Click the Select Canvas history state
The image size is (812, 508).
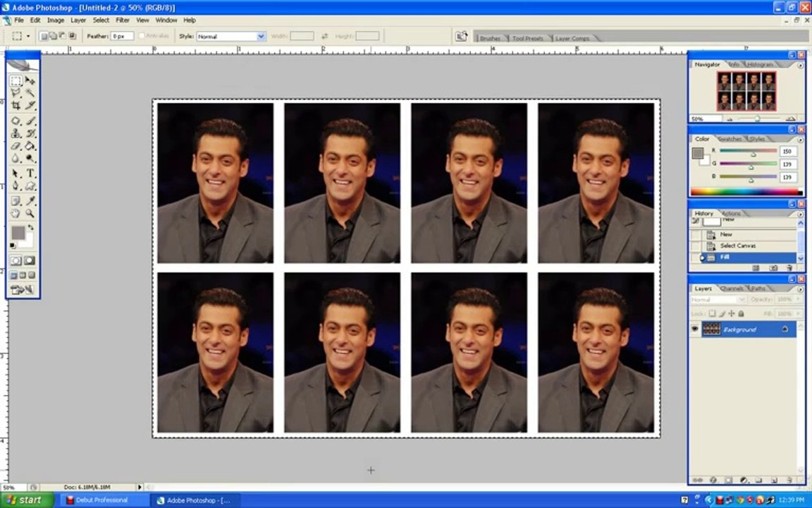click(x=737, y=246)
